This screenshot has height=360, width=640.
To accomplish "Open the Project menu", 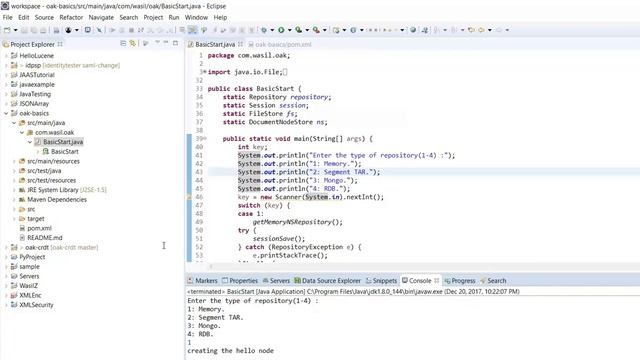I will tap(153, 18).
